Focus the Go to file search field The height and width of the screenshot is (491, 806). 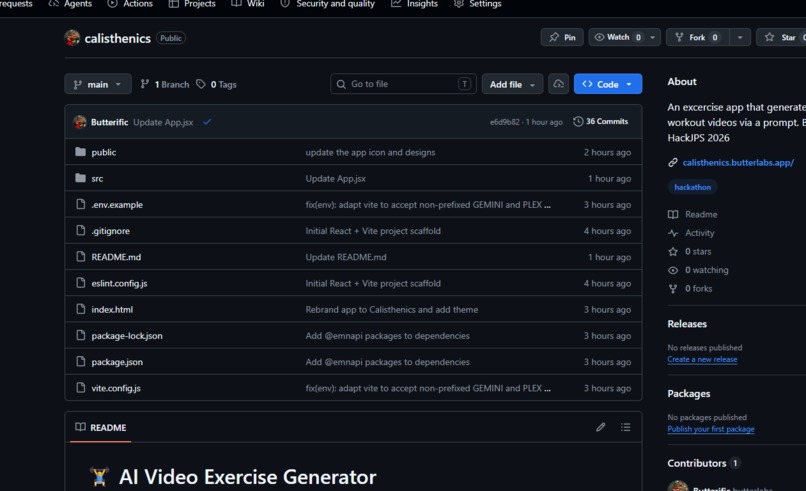click(x=403, y=84)
